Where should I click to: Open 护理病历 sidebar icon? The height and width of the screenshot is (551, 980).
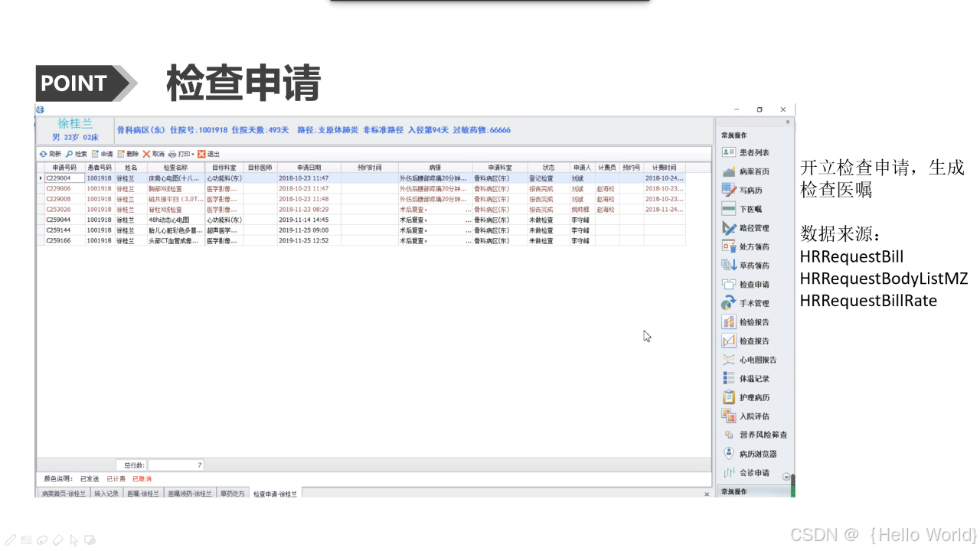tap(729, 397)
